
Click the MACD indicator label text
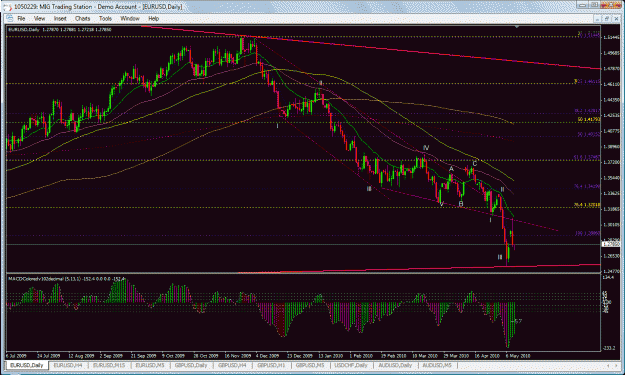pyautogui.click(x=67, y=279)
